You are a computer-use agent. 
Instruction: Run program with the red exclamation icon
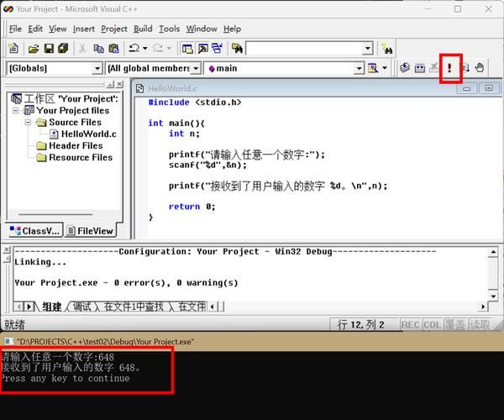(449, 68)
